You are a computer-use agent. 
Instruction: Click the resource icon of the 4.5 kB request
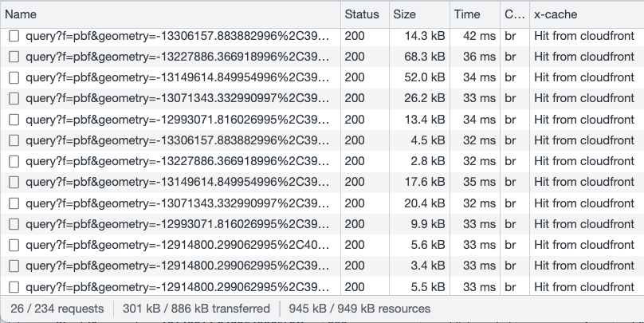[14, 140]
